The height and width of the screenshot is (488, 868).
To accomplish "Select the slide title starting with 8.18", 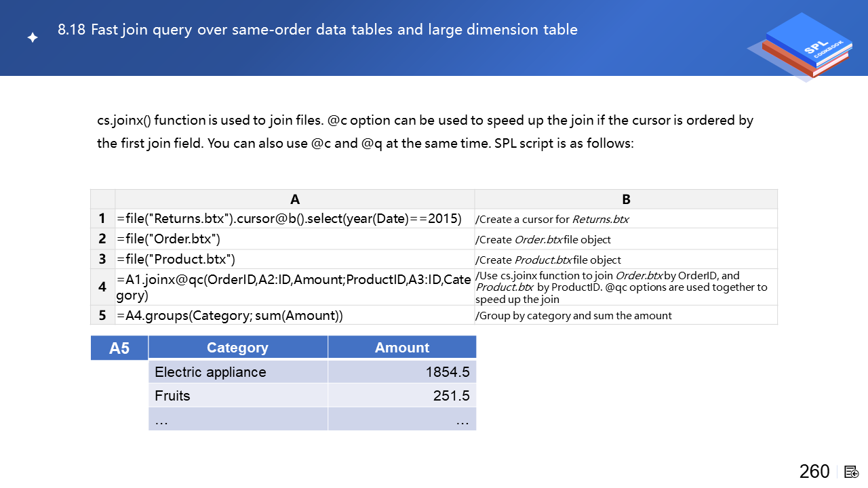I will pyautogui.click(x=317, y=30).
